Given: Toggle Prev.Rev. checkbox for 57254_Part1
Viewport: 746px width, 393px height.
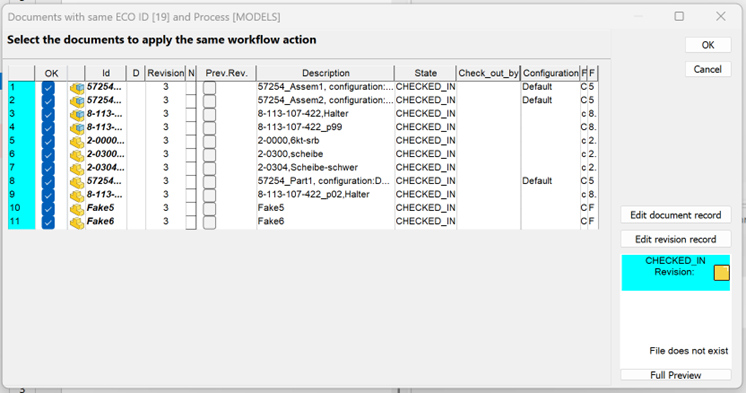Looking at the screenshot, I should 209,182.
